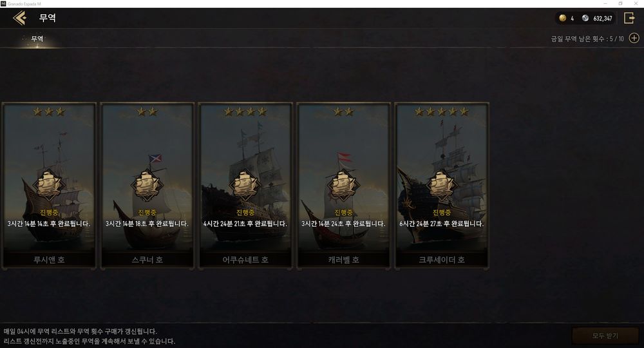Click the gold coin currency icon

[563, 17]
